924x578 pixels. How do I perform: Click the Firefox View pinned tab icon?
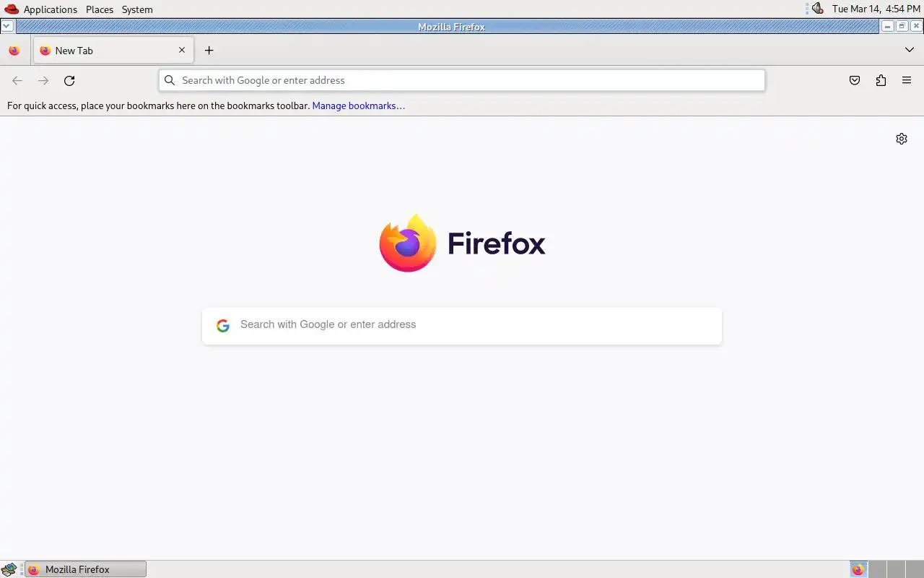point(14,51)
